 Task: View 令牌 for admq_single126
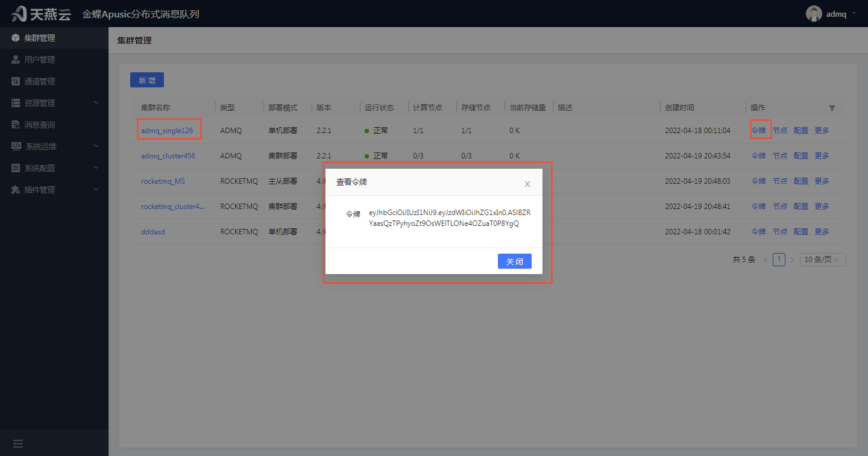tap(758, 130)
